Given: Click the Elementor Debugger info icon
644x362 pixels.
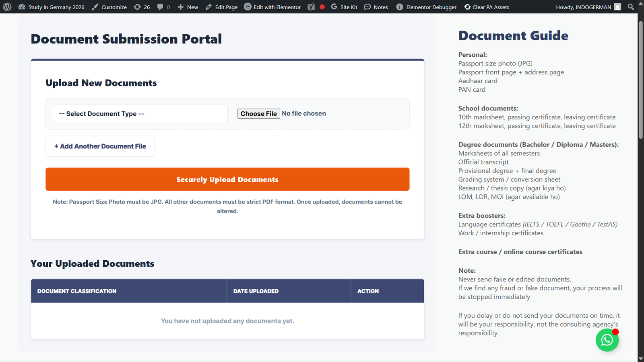Looking at the screenshot, I should [399, 7].
